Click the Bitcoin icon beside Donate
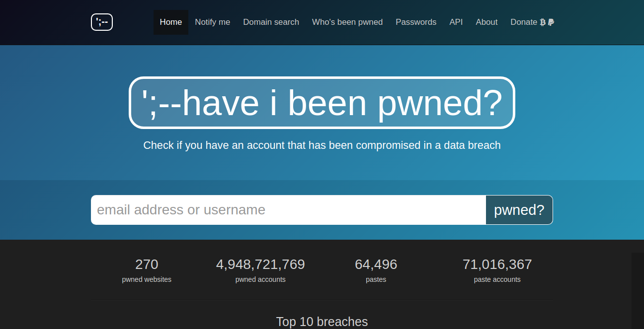The height and width of the screenshot is (329, 644). (543, 22)
